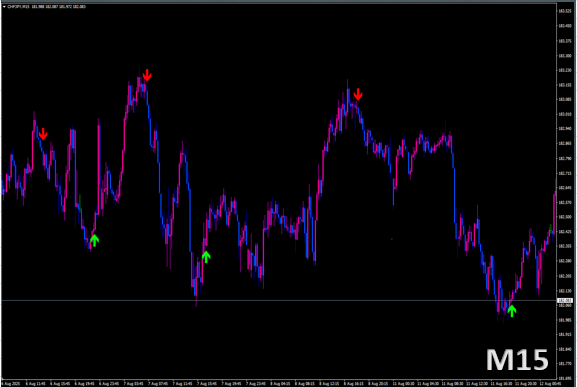Viewport: 577px width, 387px height.
Task: Click the large M15 timeframe label
Action: [x=517, y=360]
